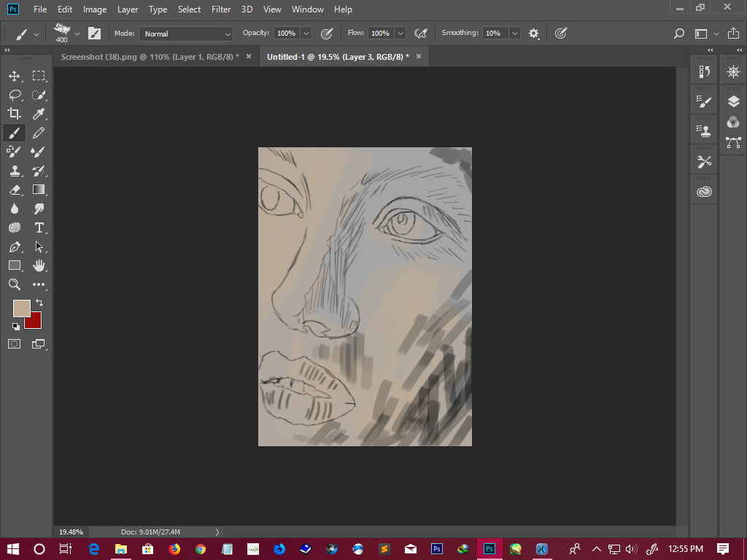
Task: Select the Crop tool
Action: [15, 114]
